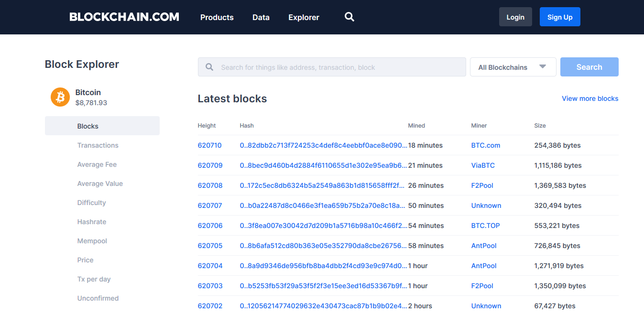
Task: Open block height 620709
Action: 210,165
